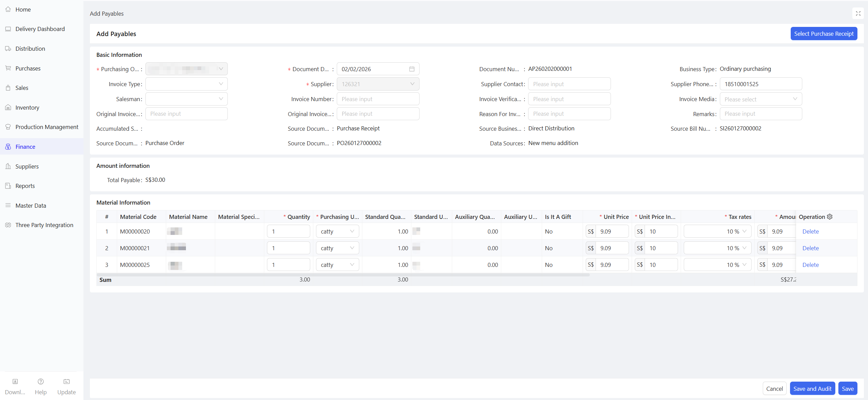Open the Salesman dropdown
Viewport: 868px width, 400px height.
click(186, 99)
